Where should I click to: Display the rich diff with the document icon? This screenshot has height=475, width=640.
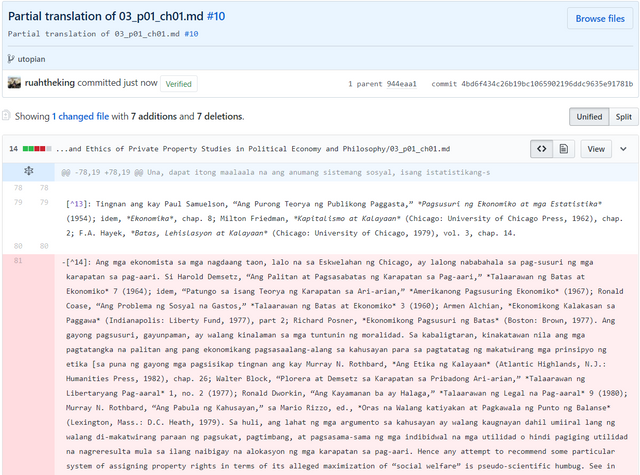564,149
